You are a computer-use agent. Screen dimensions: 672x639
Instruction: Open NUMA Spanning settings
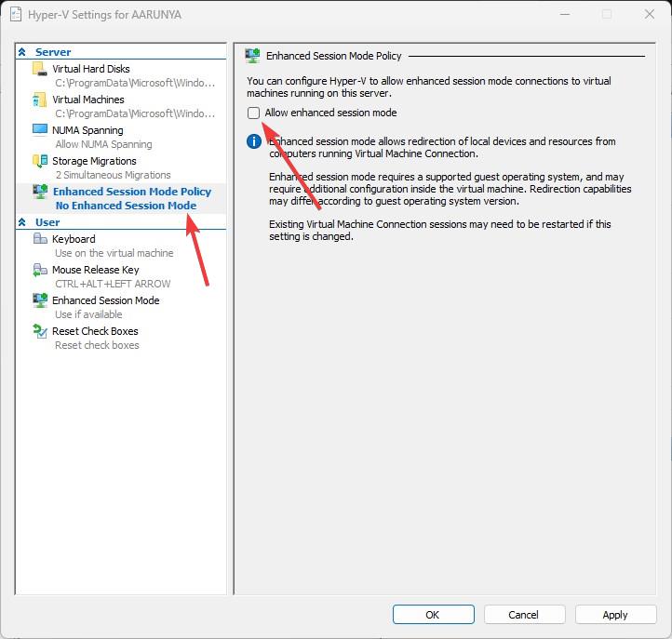[87, 130]
